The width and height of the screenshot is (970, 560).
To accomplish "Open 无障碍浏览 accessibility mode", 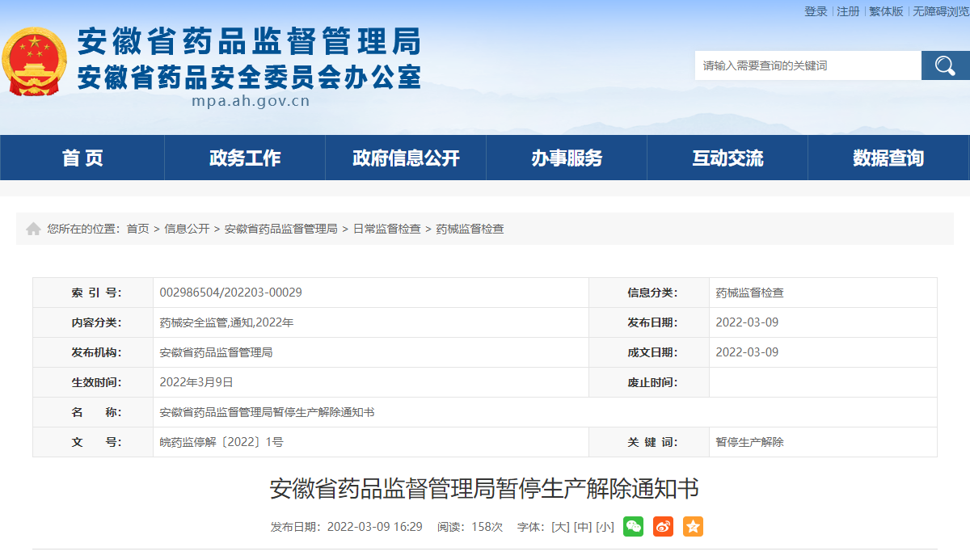I will pos(940,11).
